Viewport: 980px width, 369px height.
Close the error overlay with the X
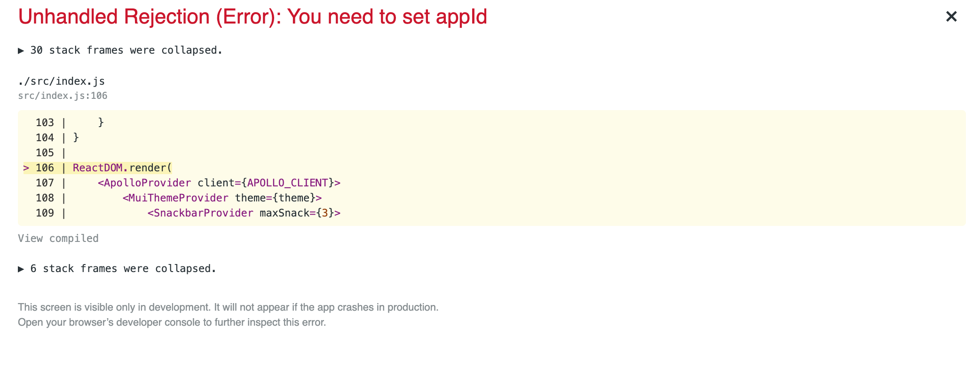tap(951, 16)
